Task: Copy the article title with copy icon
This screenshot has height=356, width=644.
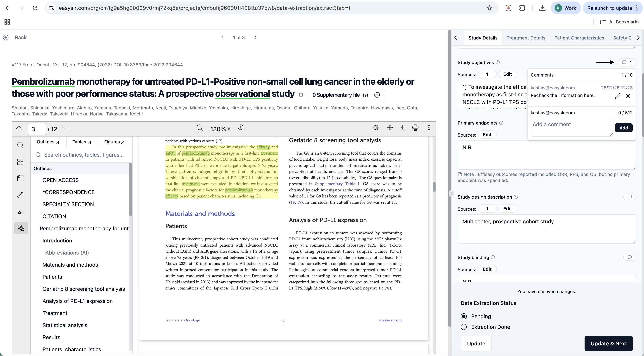Action: point(300,94)
